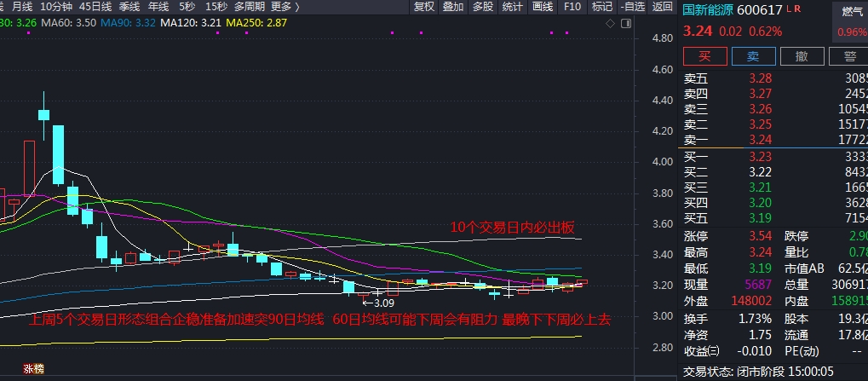Click the 涨停 limit-up price 3.54
The image size is (868, 381).
760,236
